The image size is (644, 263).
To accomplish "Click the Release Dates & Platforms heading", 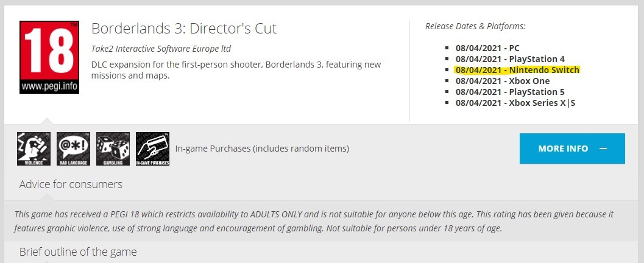I will point(475,26).
